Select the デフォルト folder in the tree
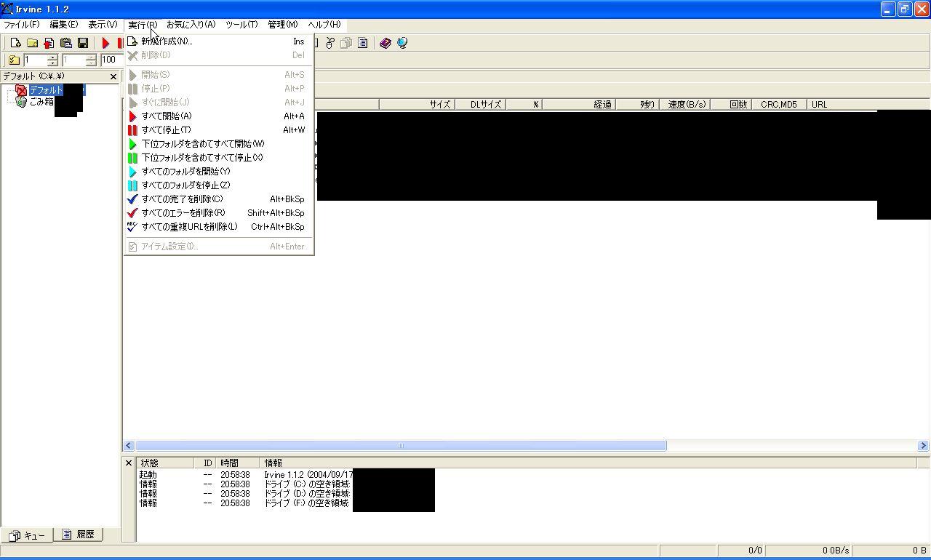Image resolution: width=931 pixels, height=560 pixels. (x=46, y=89)
